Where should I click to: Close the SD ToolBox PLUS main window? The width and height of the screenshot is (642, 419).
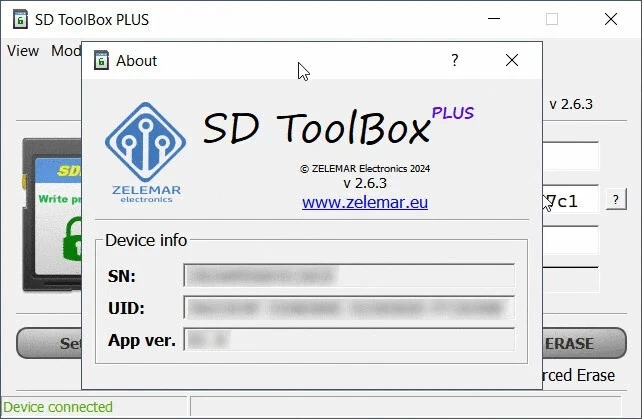coord(611,19)
